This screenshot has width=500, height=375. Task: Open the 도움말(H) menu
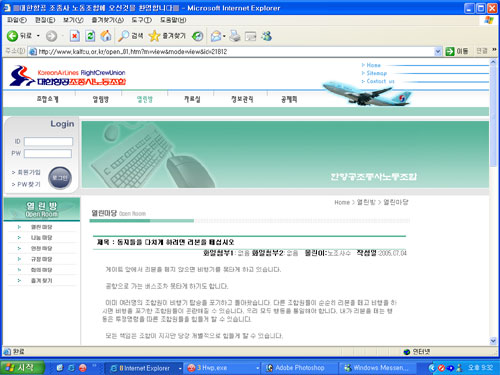(173, 20)
